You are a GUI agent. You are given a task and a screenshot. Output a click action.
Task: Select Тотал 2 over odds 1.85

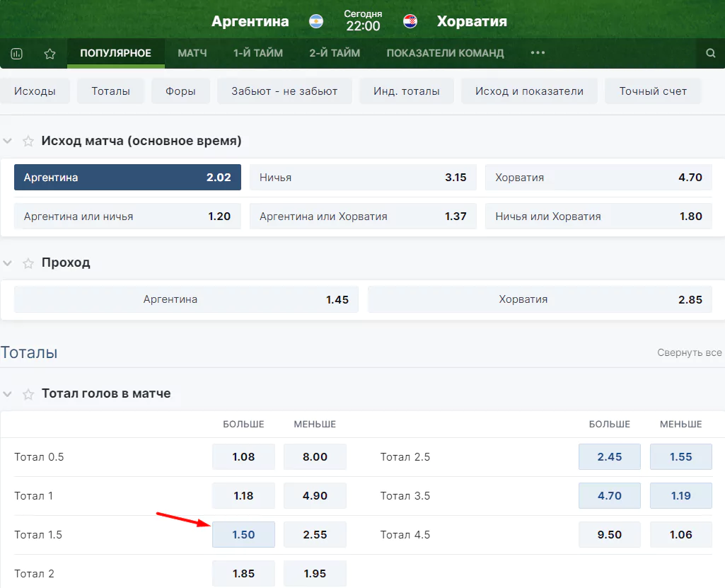pos(243,573)
